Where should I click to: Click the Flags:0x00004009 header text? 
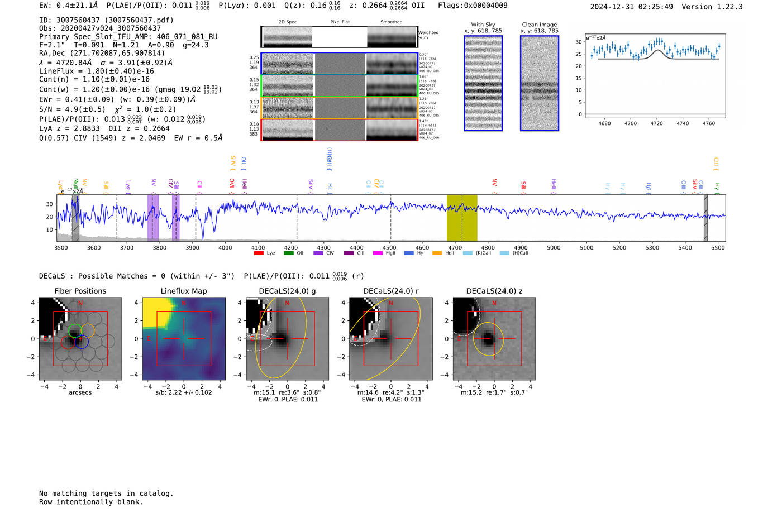coord(473,6)
